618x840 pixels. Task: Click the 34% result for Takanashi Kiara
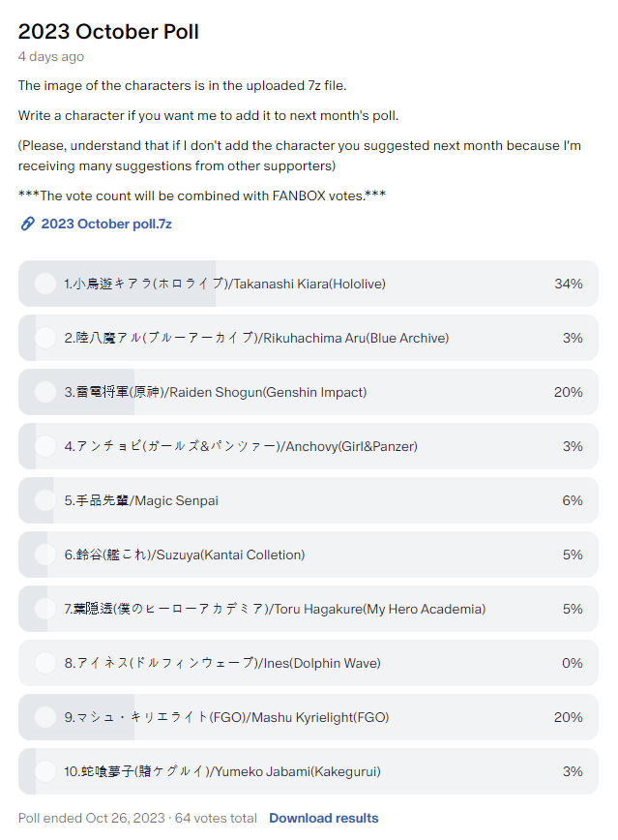tap(568, 284)
